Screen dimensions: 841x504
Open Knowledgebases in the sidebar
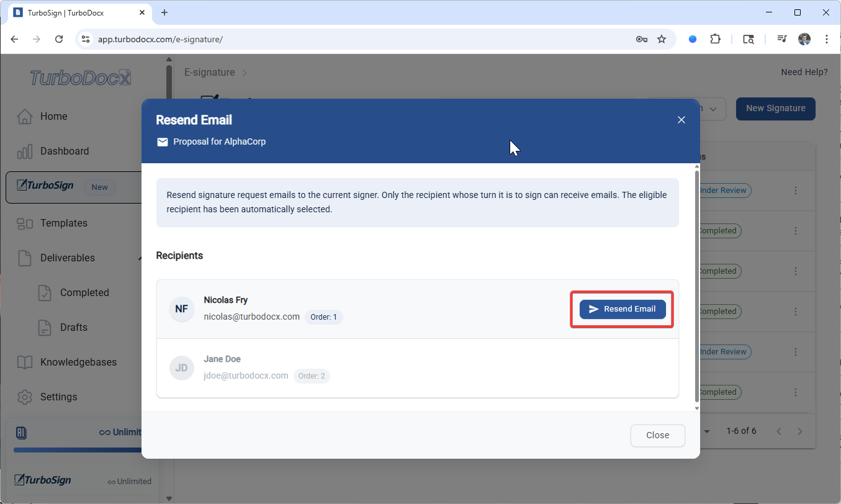coord(78,362)
